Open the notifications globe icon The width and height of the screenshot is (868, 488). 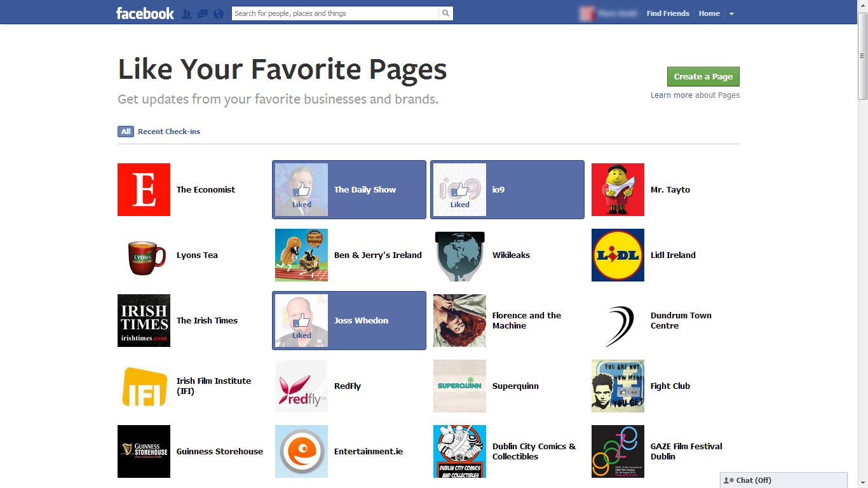click(x=219, y=13)
